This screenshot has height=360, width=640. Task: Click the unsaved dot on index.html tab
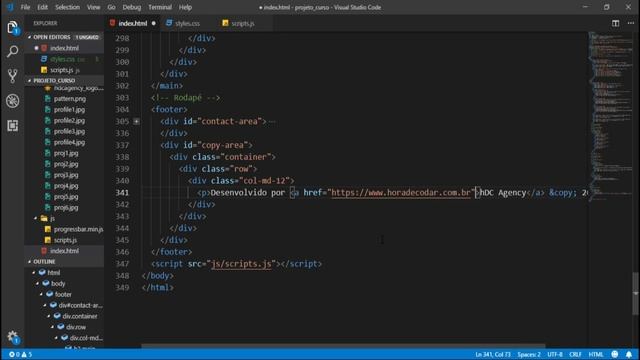pyautogui.click(x=154, y=23)
